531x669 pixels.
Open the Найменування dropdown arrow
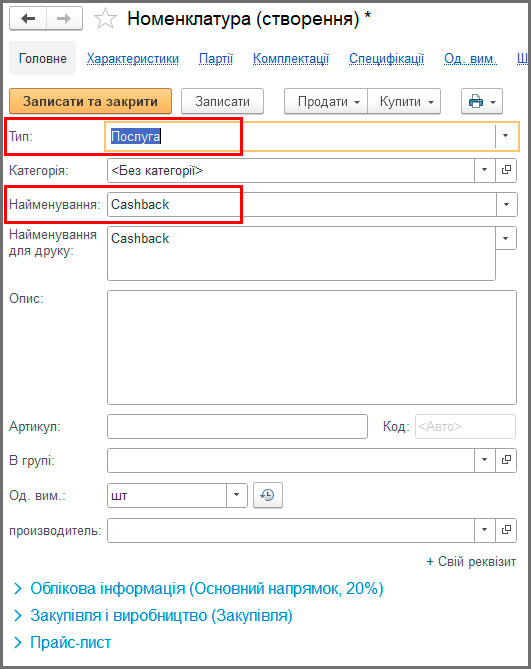coord(506,204)
